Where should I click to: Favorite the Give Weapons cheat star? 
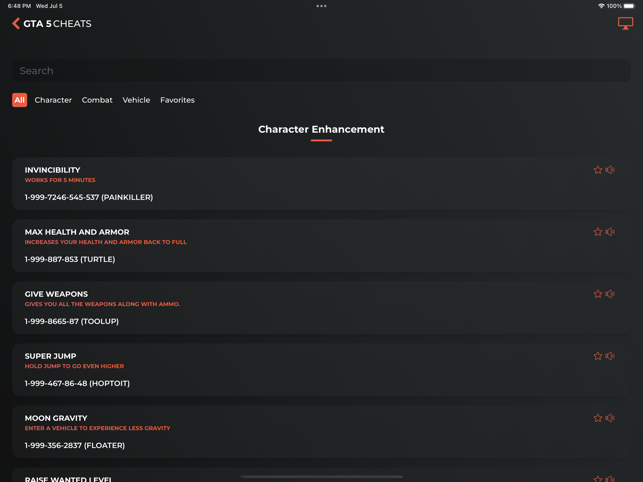click(x=598, y=294)
